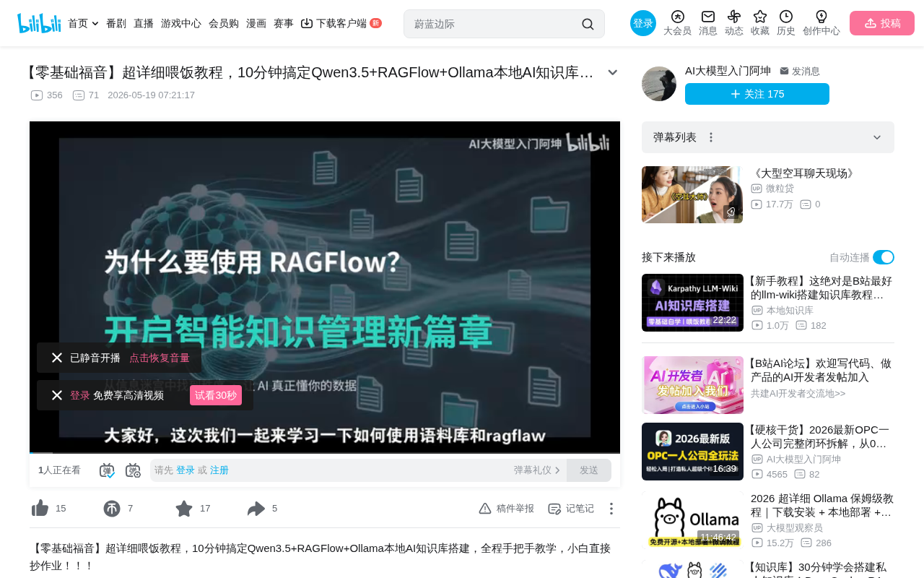Click the video progress bar
Screen dimensions: 924x578
(325, 453)
